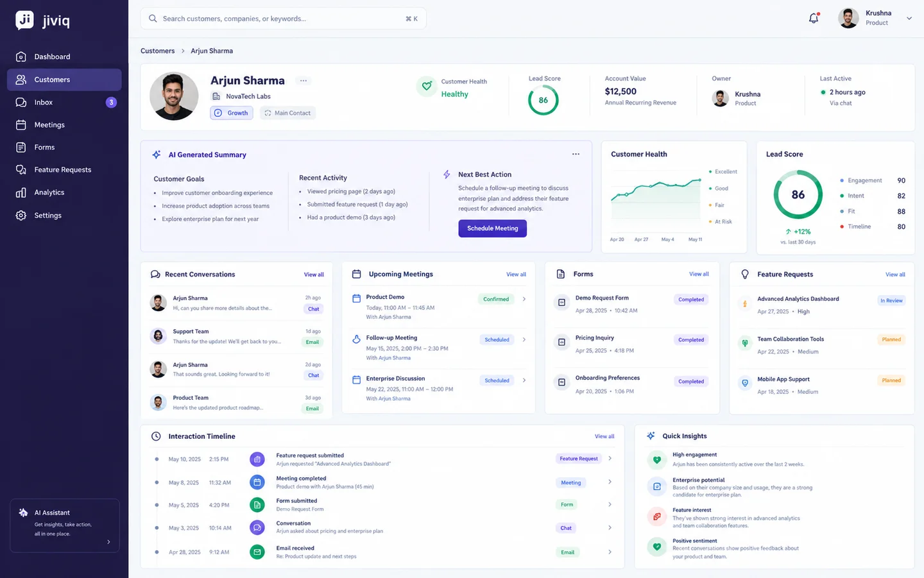Navigate to Customers breadcrumb
Screen dimensions: 924x578
[x=157, y=51]
